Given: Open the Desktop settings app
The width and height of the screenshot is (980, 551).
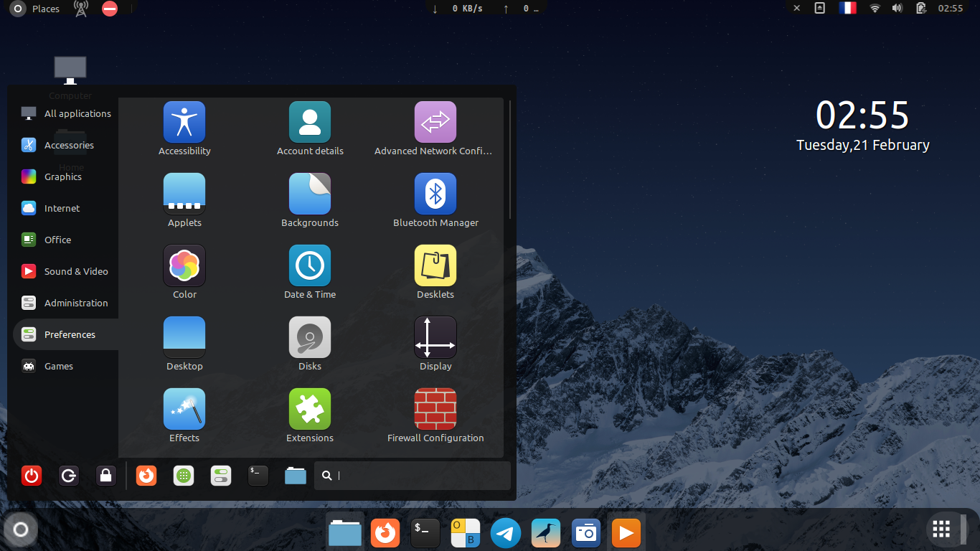Looking at the screenshot, I should click(184, 344).
